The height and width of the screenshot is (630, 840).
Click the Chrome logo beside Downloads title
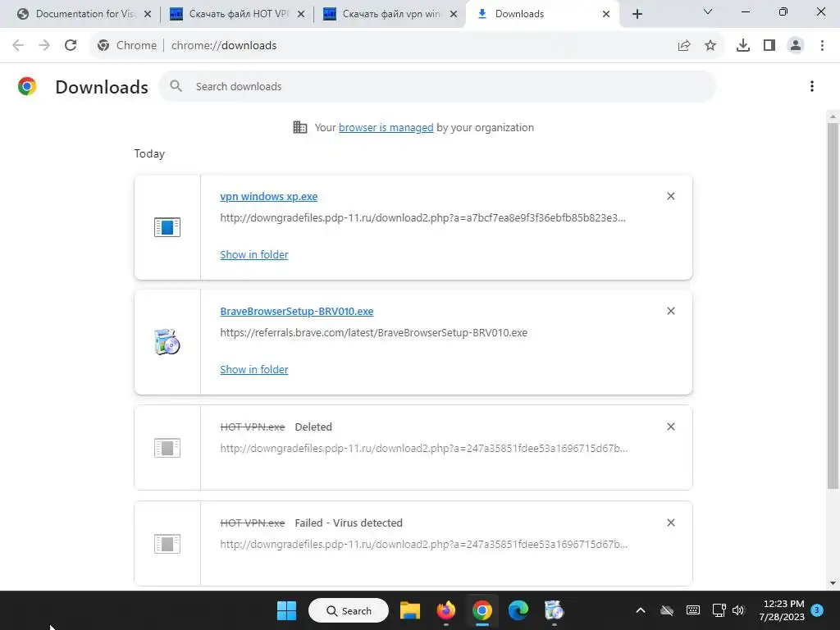click(27, 86)
